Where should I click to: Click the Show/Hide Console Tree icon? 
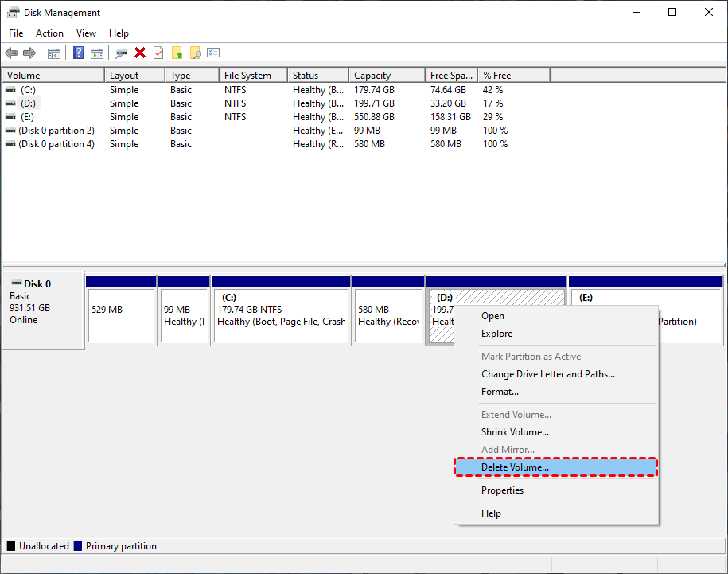pyautogui.click(x=54, y=53)
